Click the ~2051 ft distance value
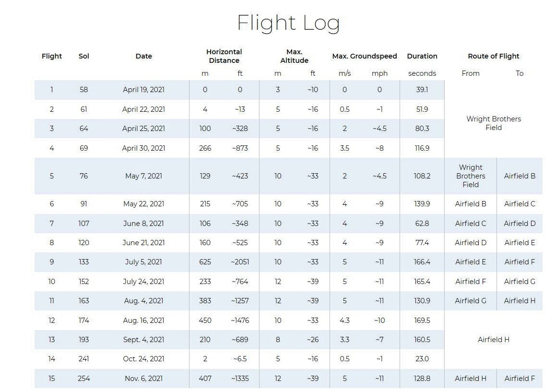The image size is (555, 392). tap(240, 262)
